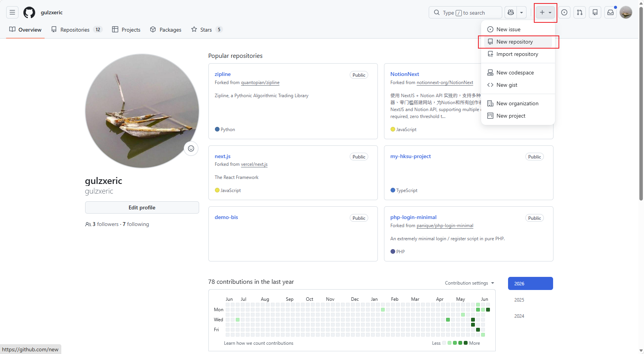Open panique/php-login-minimal fork source link
644x354 pixels.
pos(445,226)
